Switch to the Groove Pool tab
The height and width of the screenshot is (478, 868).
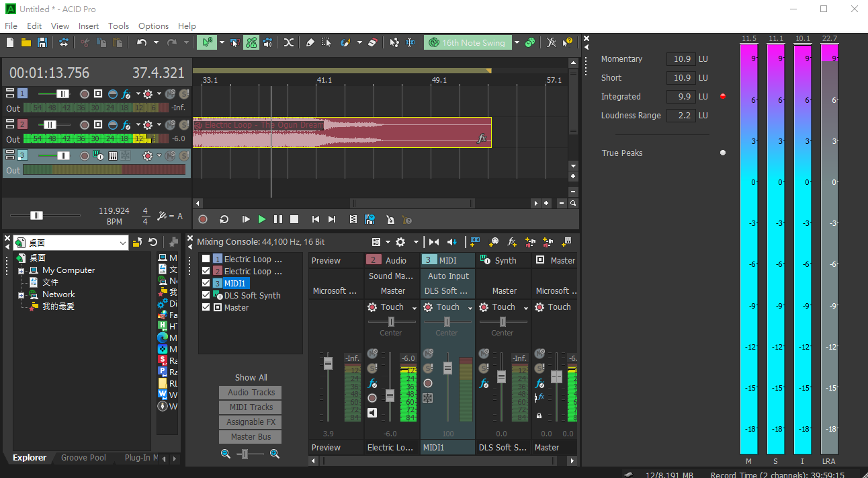83,458
